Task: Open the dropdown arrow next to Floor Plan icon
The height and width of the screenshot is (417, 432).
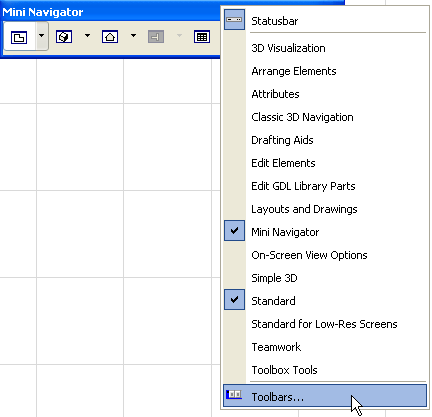Action: point(42,35)
